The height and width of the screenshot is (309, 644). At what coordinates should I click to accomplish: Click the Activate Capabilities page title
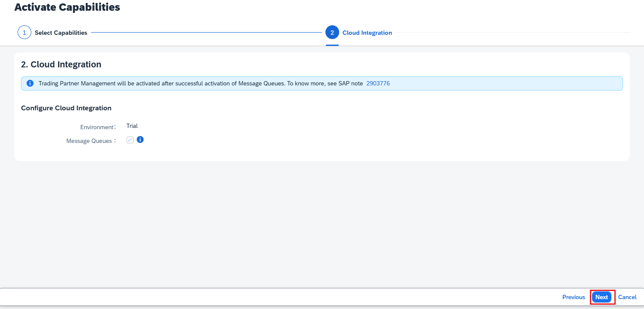67,7
